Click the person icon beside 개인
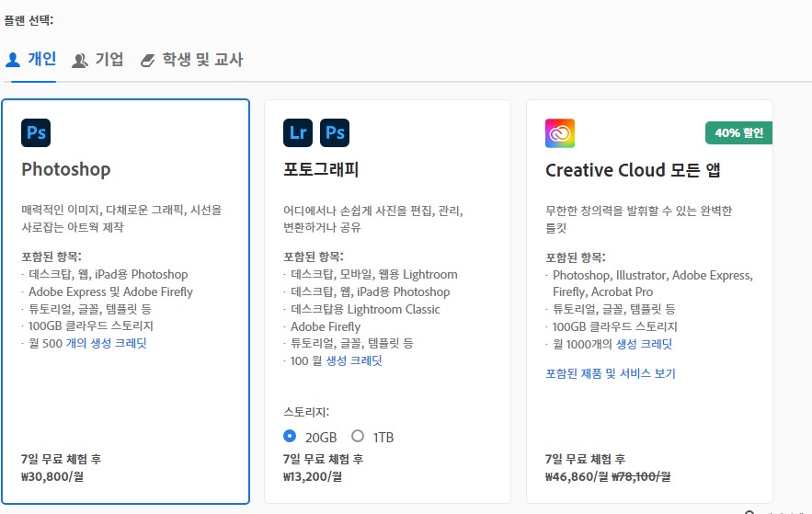 pos(13,60)
